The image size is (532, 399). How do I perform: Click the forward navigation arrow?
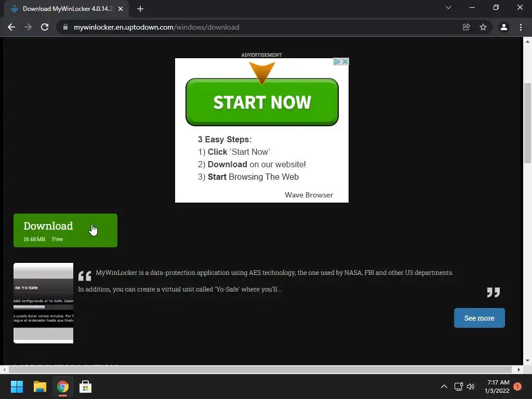coord(28,27)
